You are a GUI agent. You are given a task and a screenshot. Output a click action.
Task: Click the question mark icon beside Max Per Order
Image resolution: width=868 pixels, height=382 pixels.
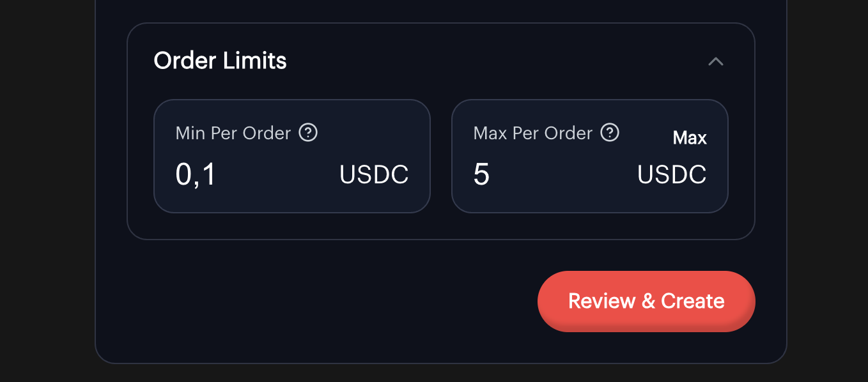[x=610, y=133]
